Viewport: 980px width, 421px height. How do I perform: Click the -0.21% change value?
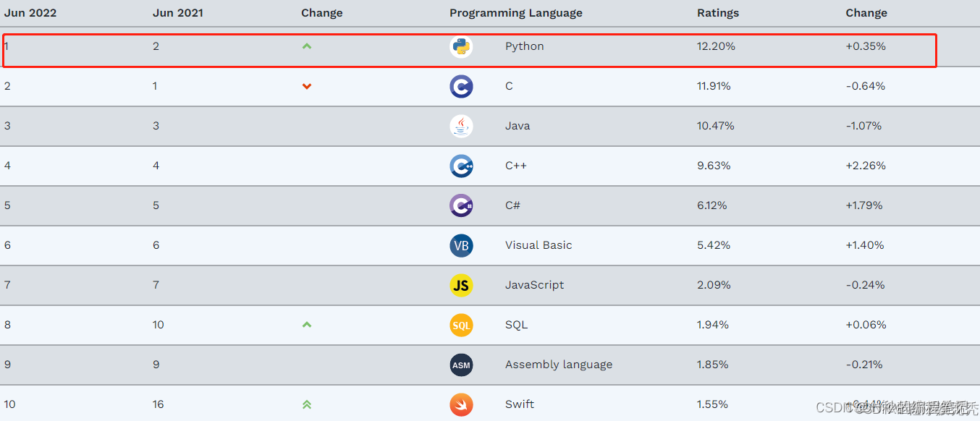(x=864, y=365)
